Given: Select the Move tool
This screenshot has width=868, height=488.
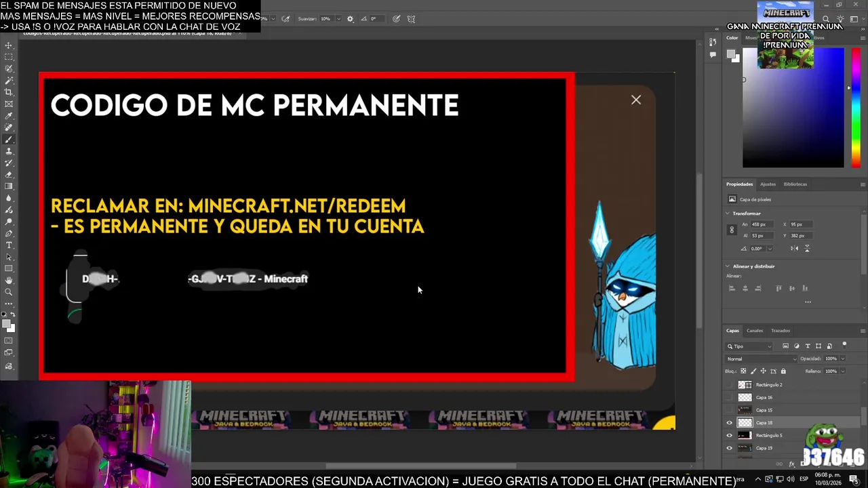Looking at the screenshot, I should pos(9,45).
